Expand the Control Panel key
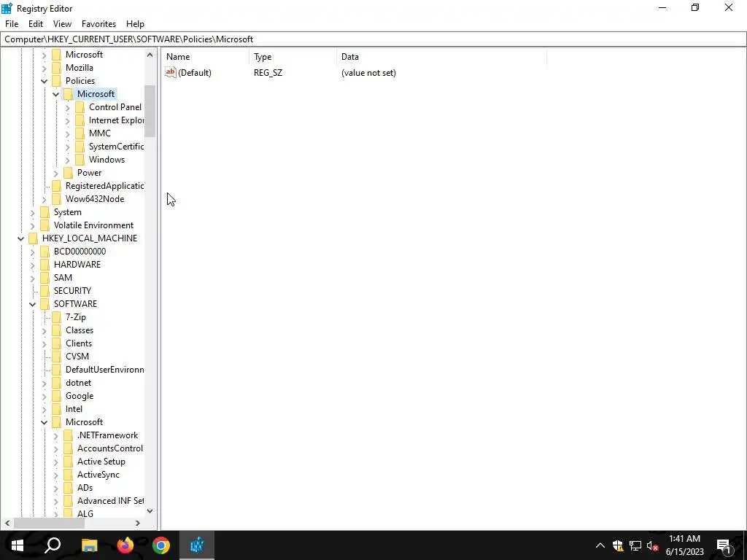The image size is (747, 560). point(68,108)
